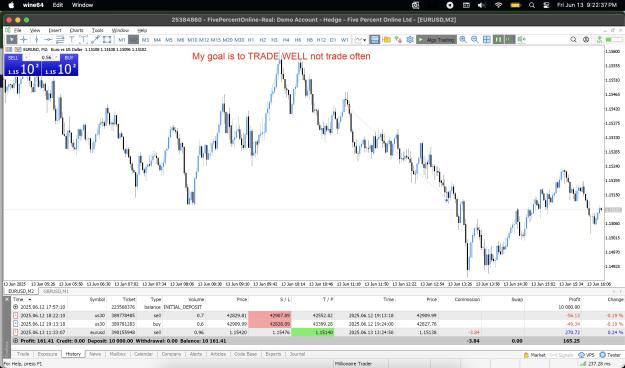Screen dimensions: 625x368
Task: Open the Market link in toolbox
Action: (535, 355)
